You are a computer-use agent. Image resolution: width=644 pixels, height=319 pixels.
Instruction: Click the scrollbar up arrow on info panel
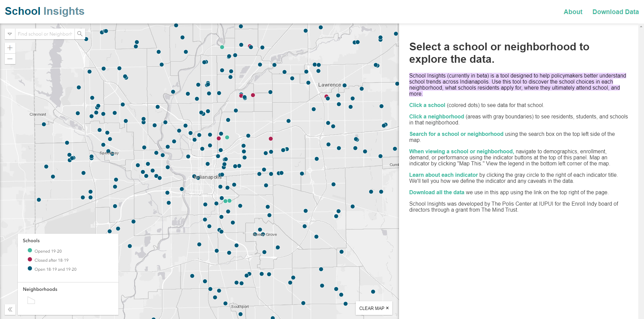641,26
